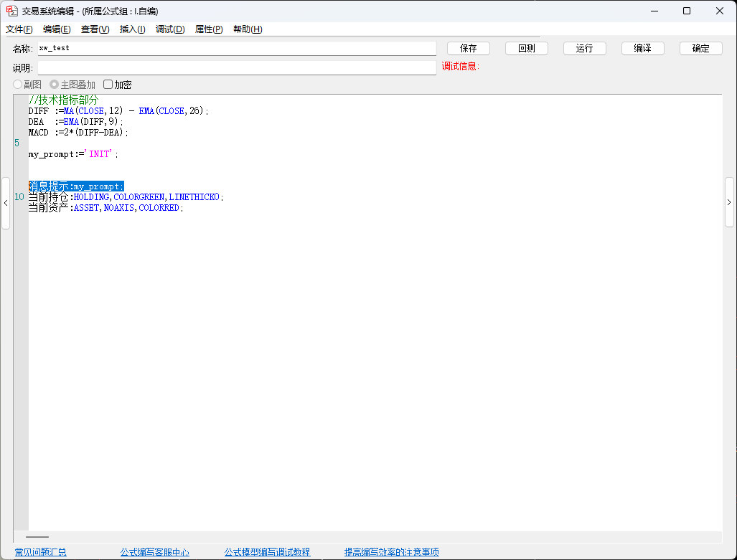
Task: Open the 编辑(E) menu
Action: pyautogui.click(x=57, y=29)
